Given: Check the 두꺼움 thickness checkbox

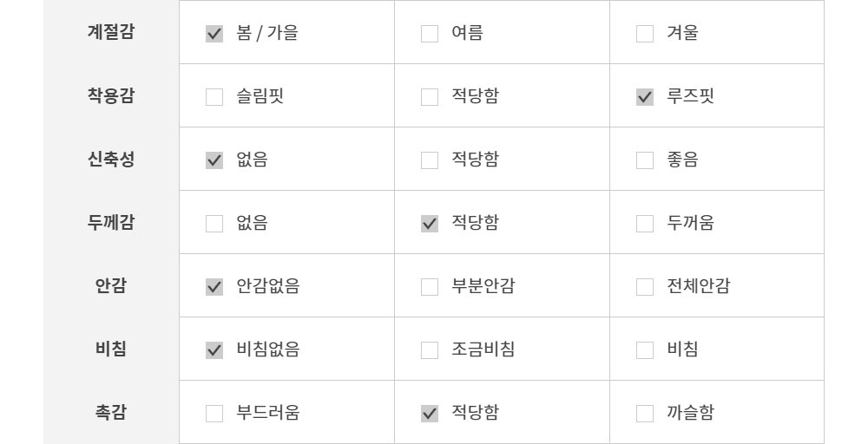Looking at the screenshot, I should (645, 224).
